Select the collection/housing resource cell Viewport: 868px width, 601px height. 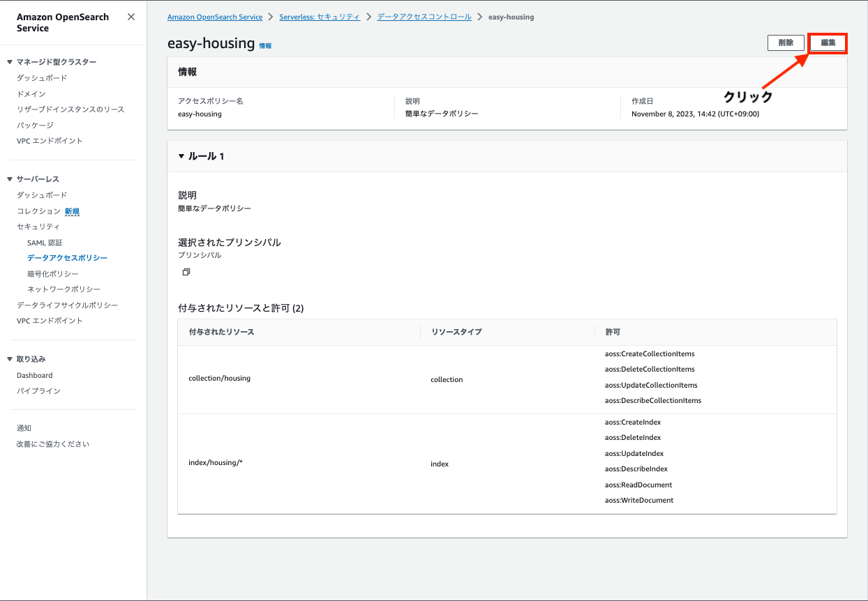pos(219,378)
